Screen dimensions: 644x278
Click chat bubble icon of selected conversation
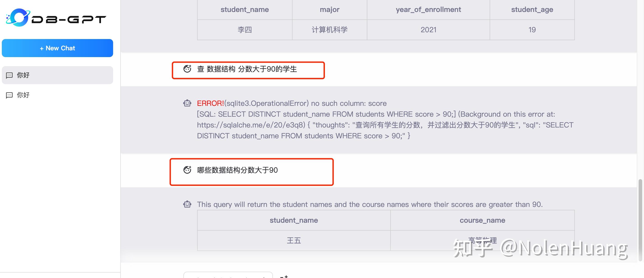[9, 75]
